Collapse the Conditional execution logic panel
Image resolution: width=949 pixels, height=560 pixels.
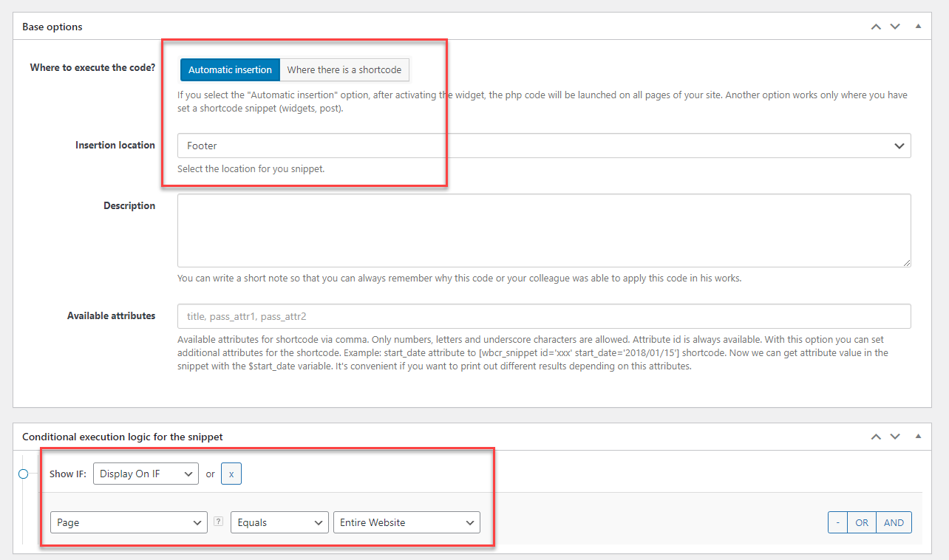918,437
